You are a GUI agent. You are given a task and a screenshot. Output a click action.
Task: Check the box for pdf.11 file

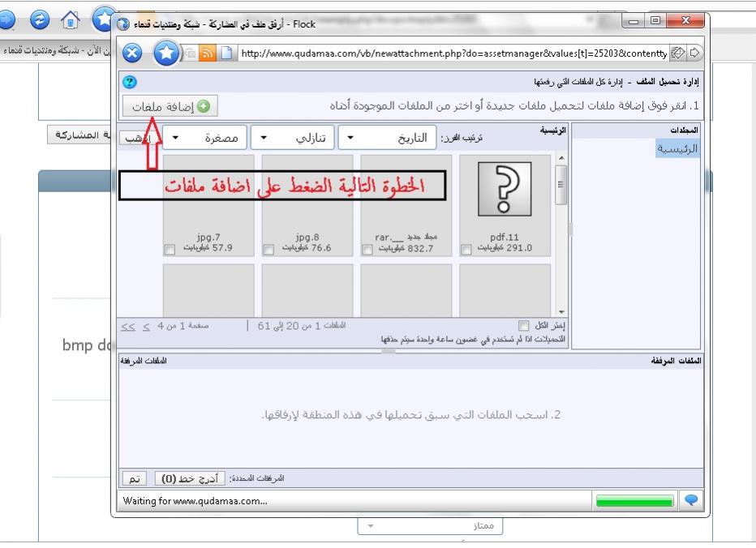tap(466, 250)
